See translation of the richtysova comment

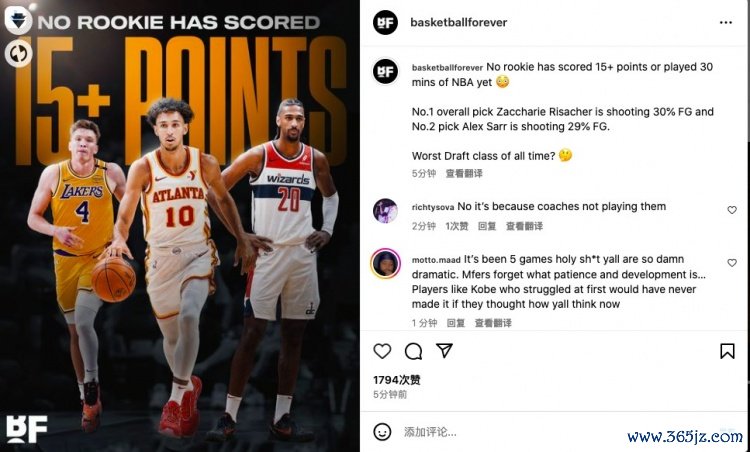pyautogui.click(x=524, y=226)
